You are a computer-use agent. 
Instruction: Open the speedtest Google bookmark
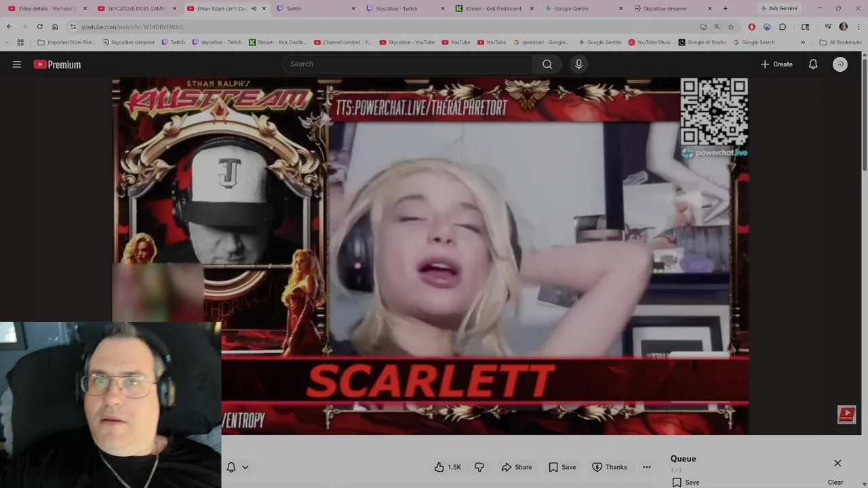pos(541,42)
